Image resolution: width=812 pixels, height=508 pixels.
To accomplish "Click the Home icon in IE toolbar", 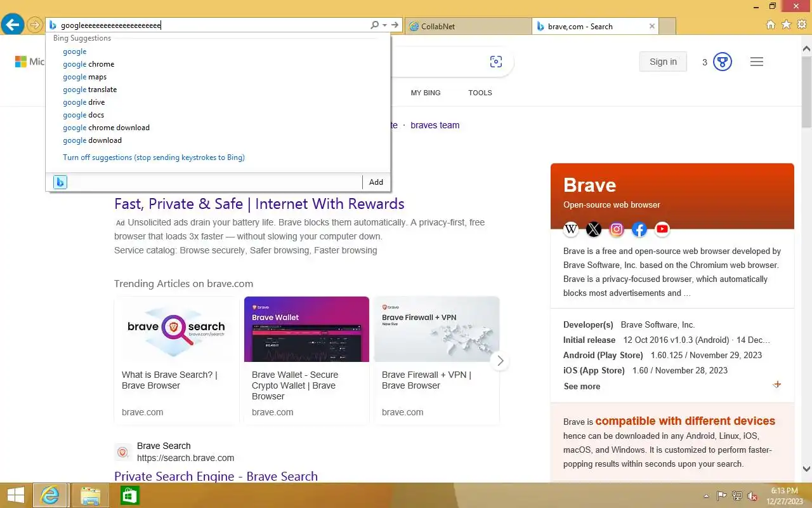I will tap(771, 25).
